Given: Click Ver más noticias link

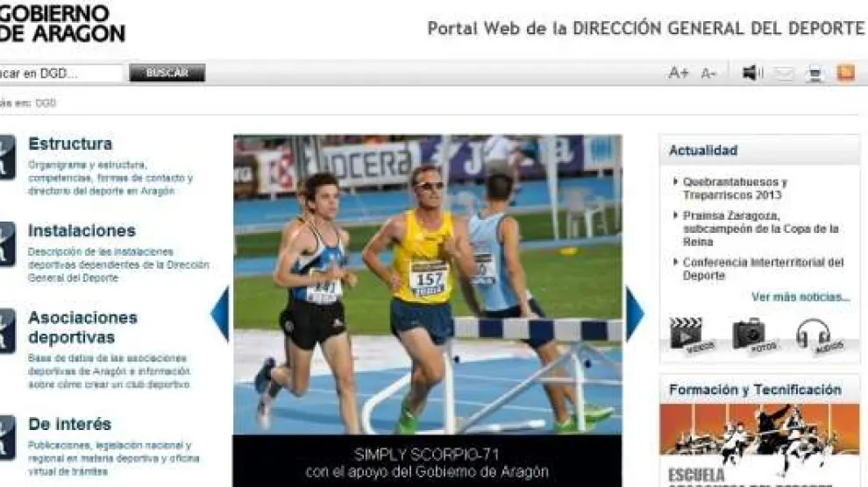Looking at the screenshot, I should click(x=800, y=297).
